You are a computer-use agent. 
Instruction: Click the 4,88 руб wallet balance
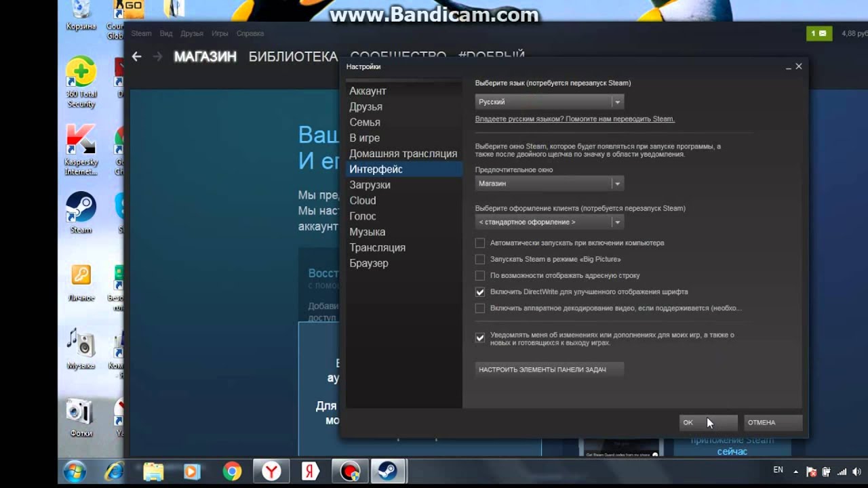point(854,33)
